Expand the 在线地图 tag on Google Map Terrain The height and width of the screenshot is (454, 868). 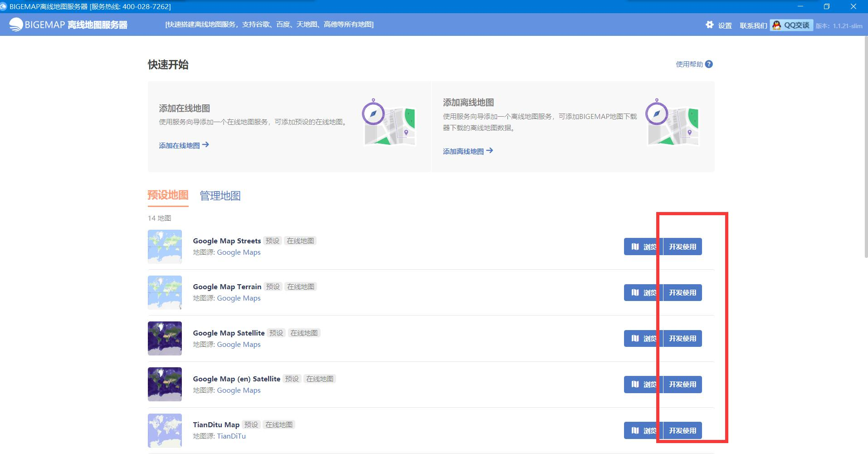coord(300,286)
